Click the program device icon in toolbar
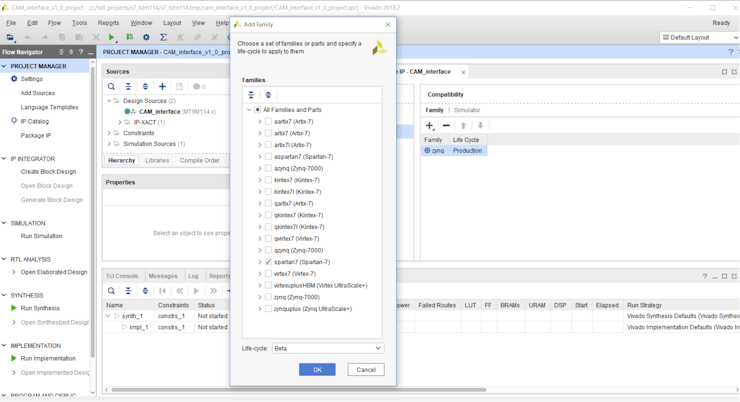 pos(129,37)
